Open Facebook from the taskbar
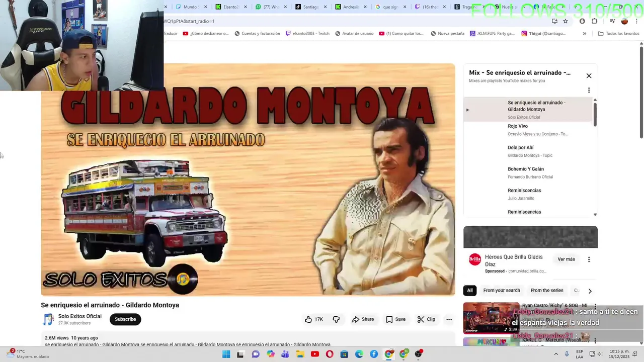Screen dimensions: 644x362 click(x=374, y=354)
